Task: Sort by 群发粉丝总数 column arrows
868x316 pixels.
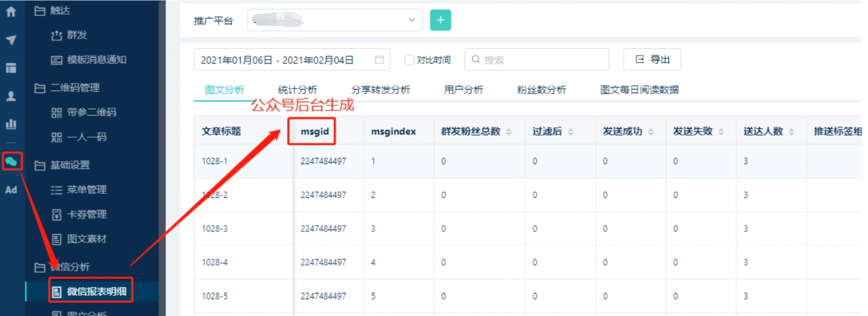Action: click(x=509, y=132)
